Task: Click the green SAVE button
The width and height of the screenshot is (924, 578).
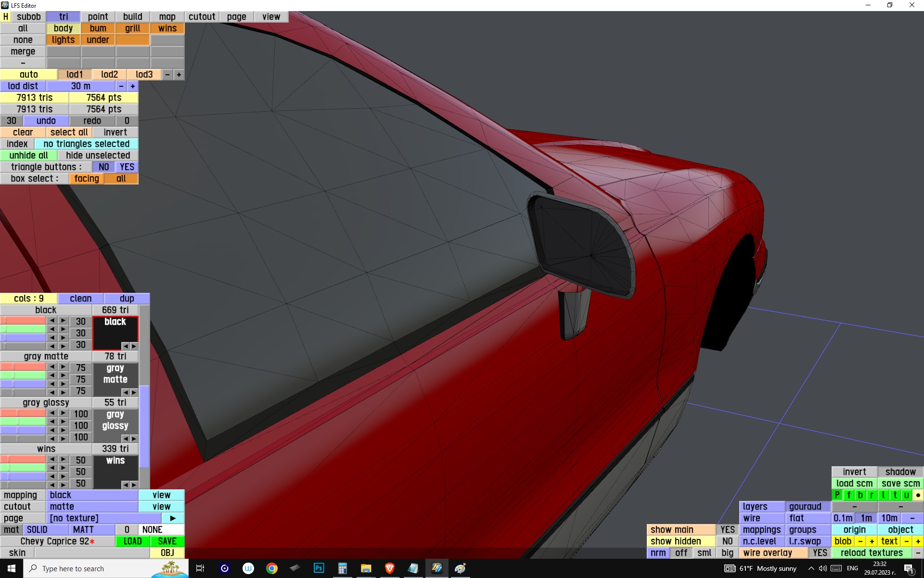Action: pyautogui.click(x=167, y=541)
